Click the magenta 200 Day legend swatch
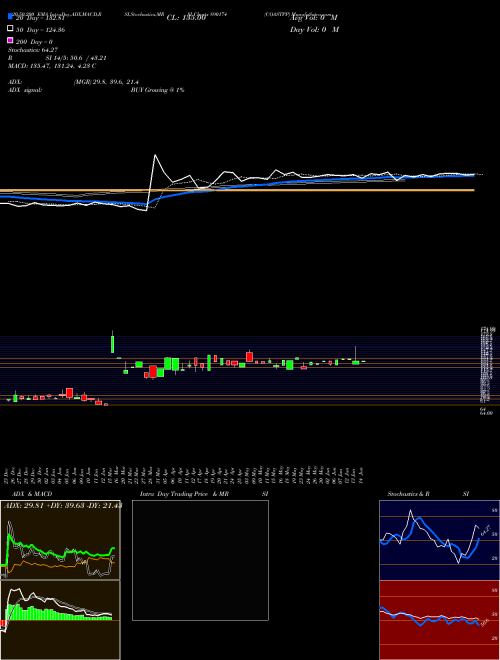This screenshot has height=660, width=500. pos(10,41)
